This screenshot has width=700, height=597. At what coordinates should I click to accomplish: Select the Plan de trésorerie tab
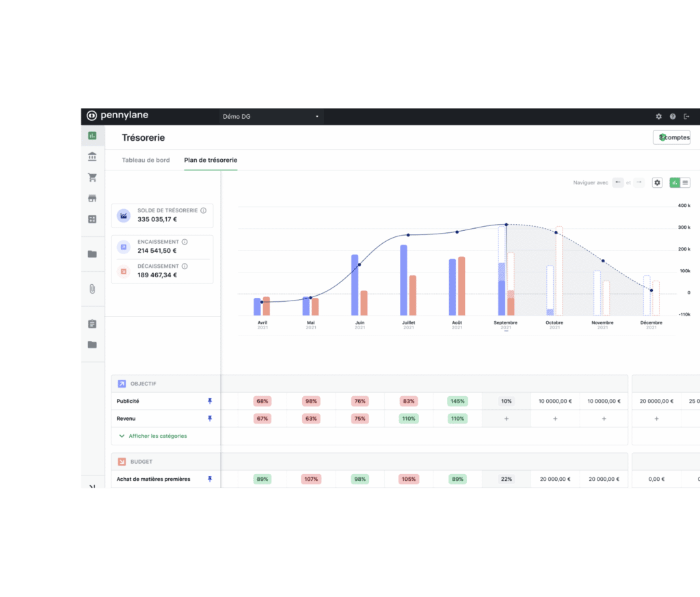[x=211, y=161]
